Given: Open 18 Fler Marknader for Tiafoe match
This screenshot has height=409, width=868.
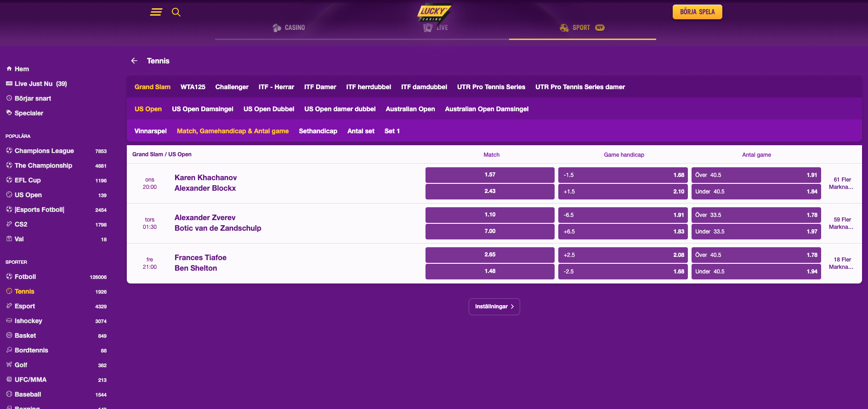Looking at the screenshot, I should 842,263.
